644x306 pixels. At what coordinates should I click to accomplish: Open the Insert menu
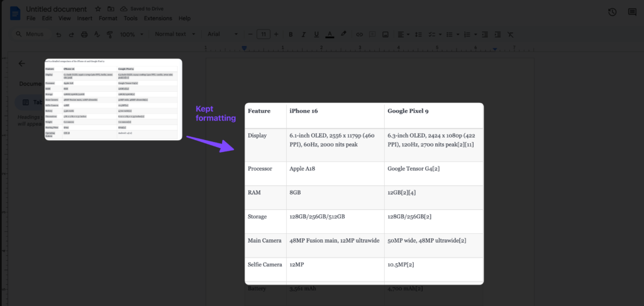point(84,18)
